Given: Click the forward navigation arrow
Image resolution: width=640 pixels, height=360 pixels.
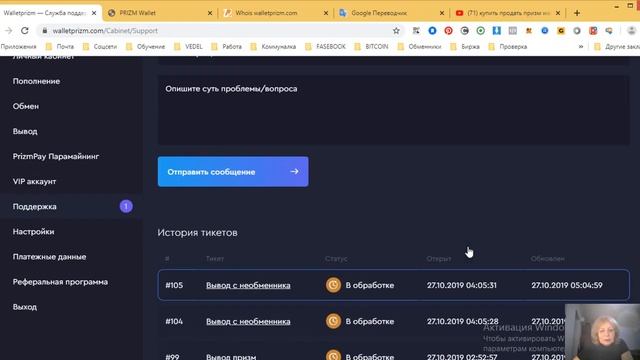Looking at the screenshot, I should (9, 31).
